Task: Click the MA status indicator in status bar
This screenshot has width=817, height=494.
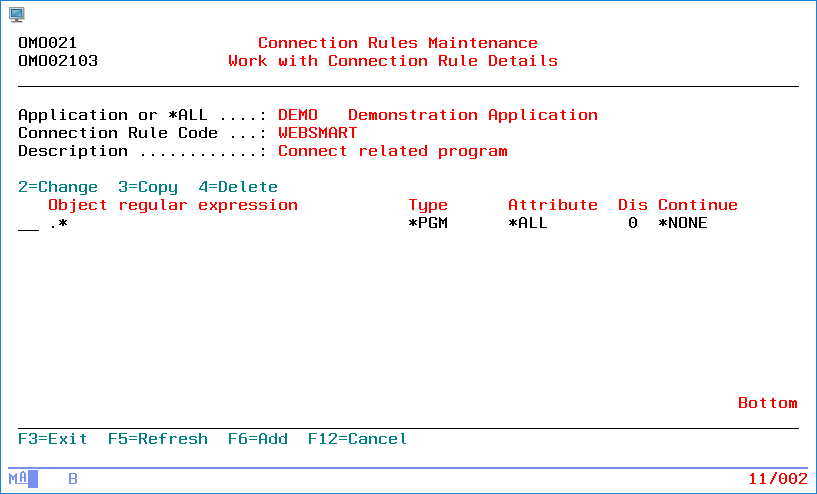Action: 22,479
